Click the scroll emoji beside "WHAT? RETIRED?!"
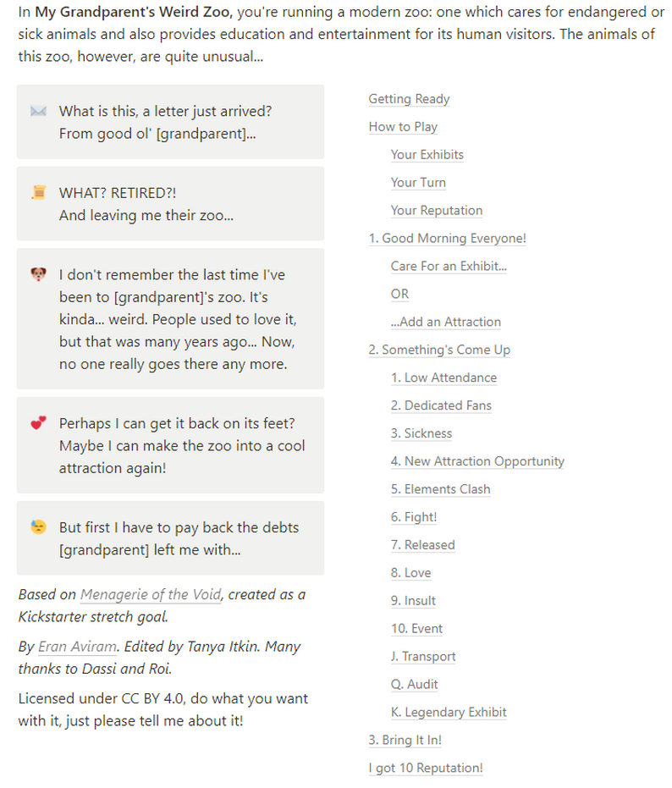Viewport: 672px width, 788px height. (x=38, y=194)
